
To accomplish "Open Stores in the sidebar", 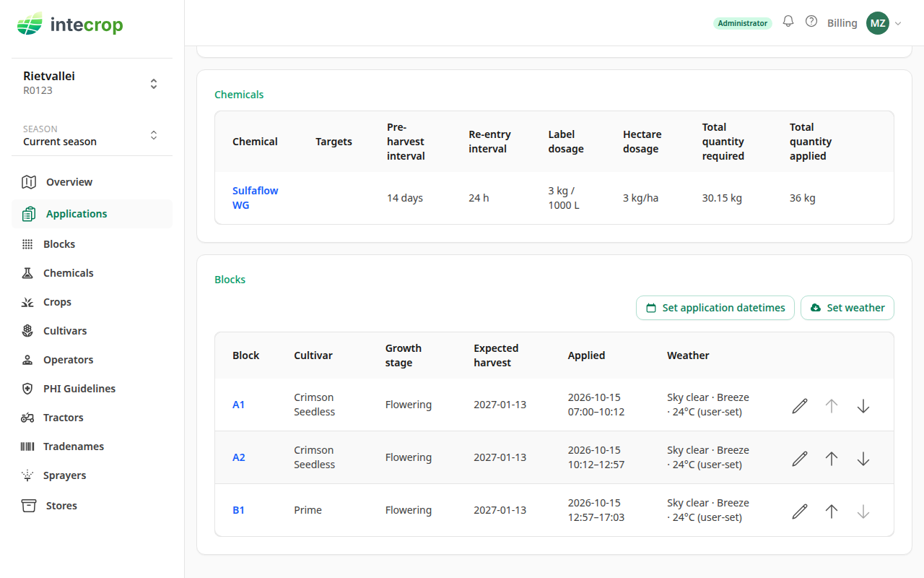I will [92, 506].
